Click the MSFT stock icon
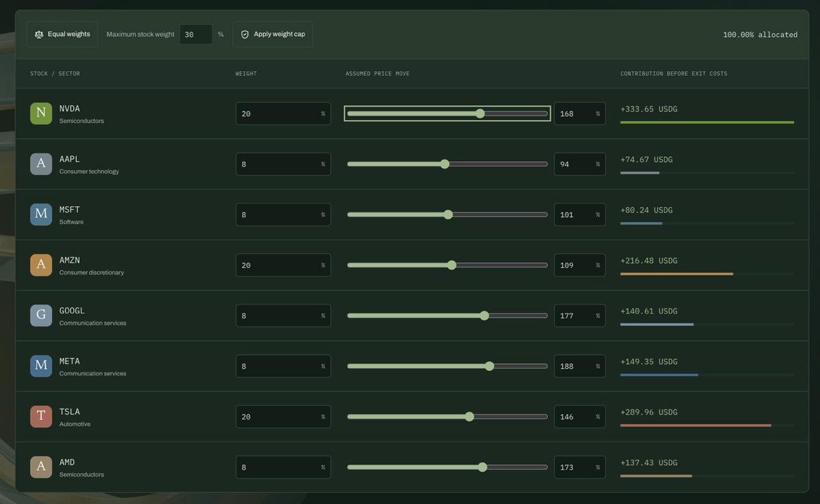 (x=41, y=214)
